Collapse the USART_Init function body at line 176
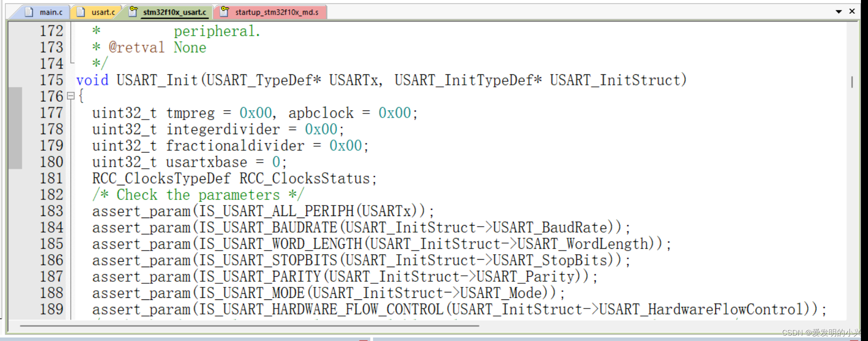The image size is (868, 341). 71,96
